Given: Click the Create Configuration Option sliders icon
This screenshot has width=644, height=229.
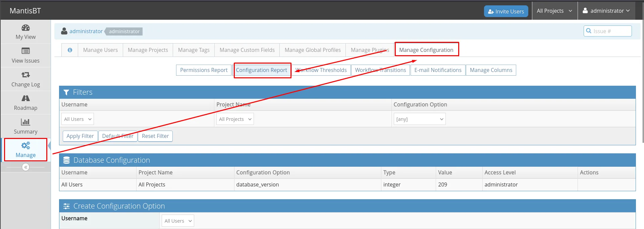Looking at the screenshot, I should (x=66, y=206).
